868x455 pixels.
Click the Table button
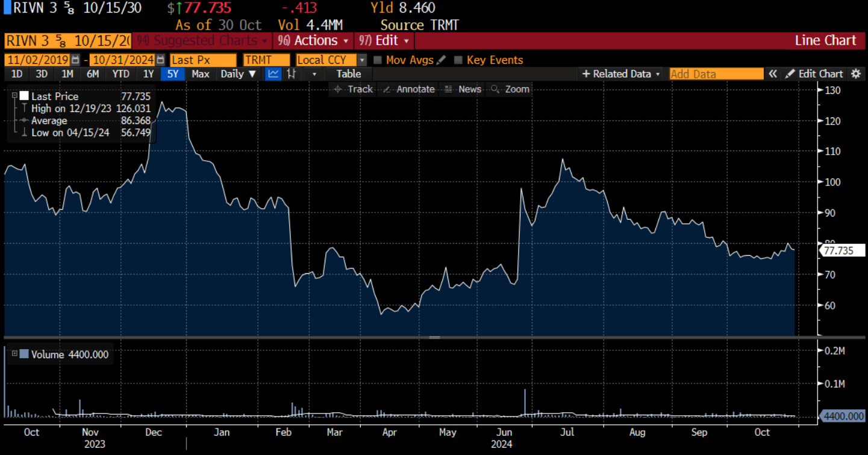coord(348,73)
